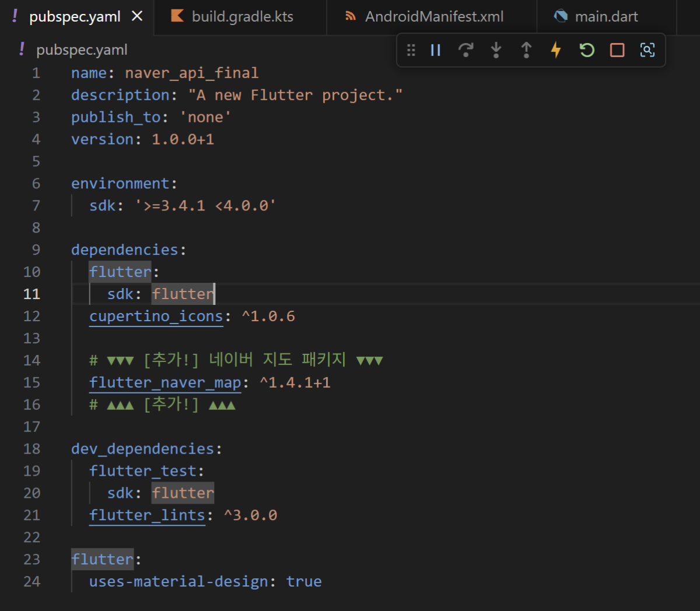Trigger Flutter Hot Reload lightning icon
Screen dimensions: 700x611
pyautogui.click(x=556, y=50)
